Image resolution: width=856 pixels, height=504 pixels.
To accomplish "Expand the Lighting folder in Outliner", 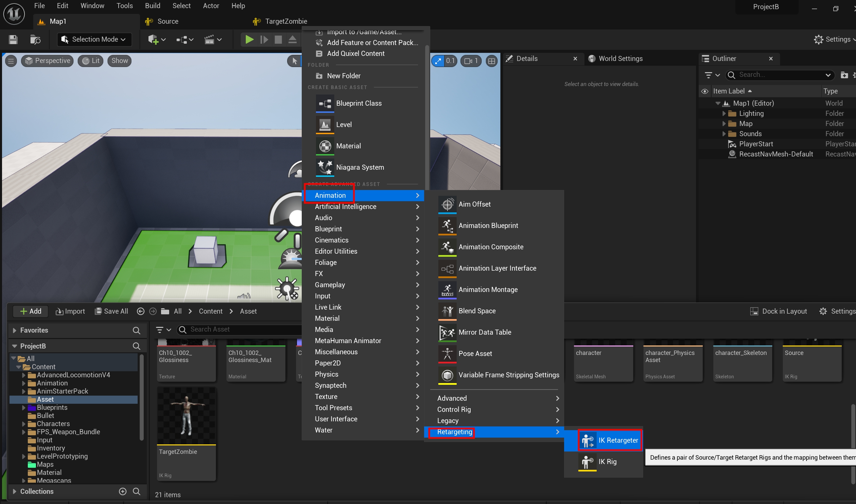I will coord(723,113).
